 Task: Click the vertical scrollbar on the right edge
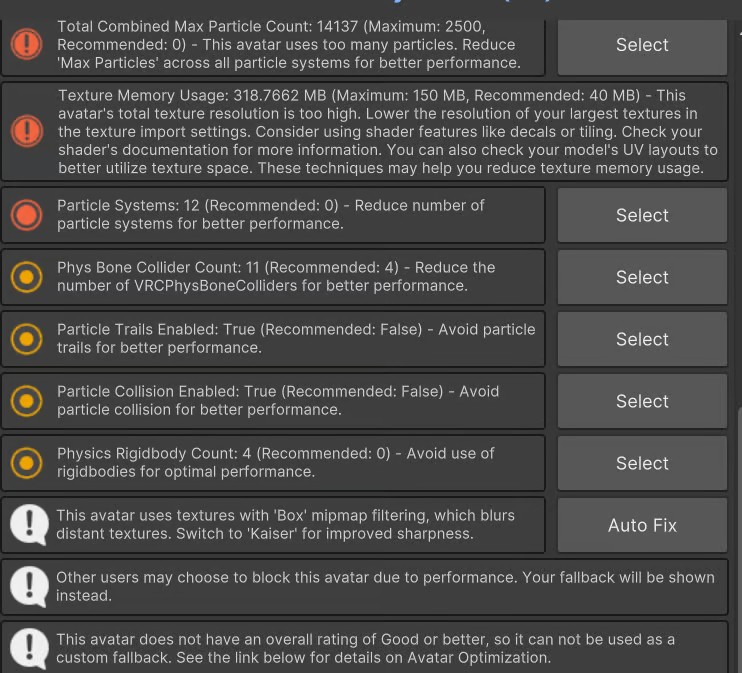click(739, 540)
